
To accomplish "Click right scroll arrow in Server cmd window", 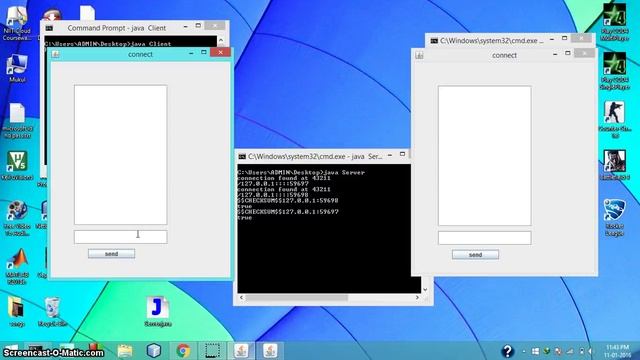I will coord(417,298).
